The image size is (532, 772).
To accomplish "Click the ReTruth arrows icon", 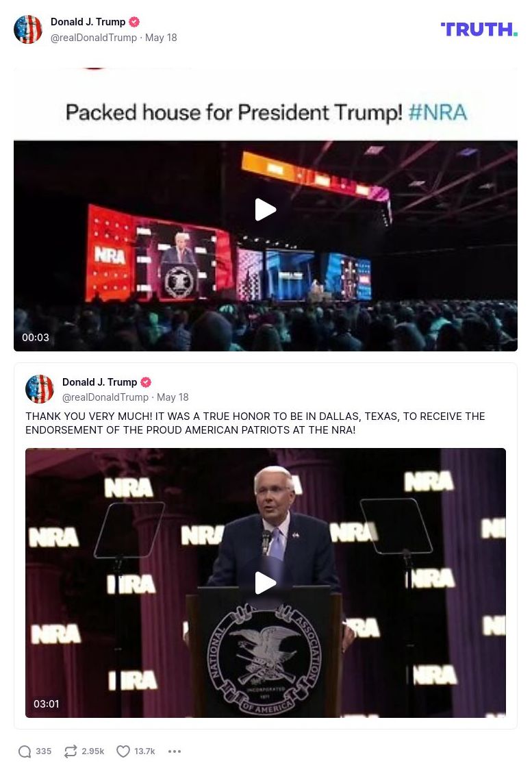I will (71, 751).
